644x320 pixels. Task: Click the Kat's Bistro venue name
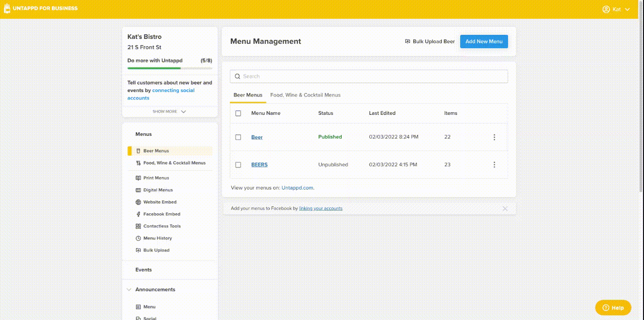point(144,37)
